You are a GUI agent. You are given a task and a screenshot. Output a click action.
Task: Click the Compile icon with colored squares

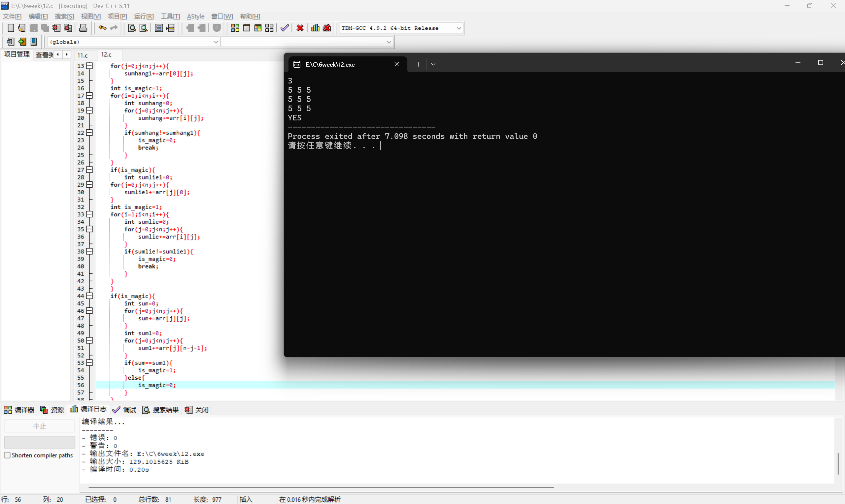235,28
